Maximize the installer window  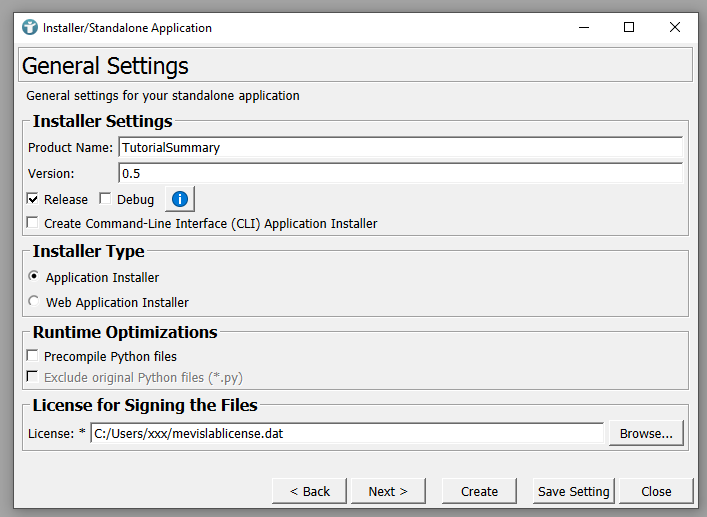click(x=629, y=27)
